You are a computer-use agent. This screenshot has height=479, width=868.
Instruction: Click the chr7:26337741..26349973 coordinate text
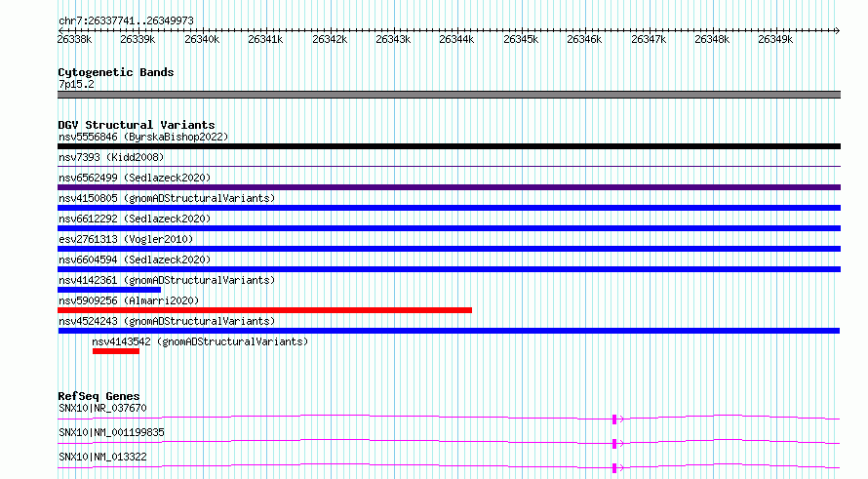tap(126, 20)
